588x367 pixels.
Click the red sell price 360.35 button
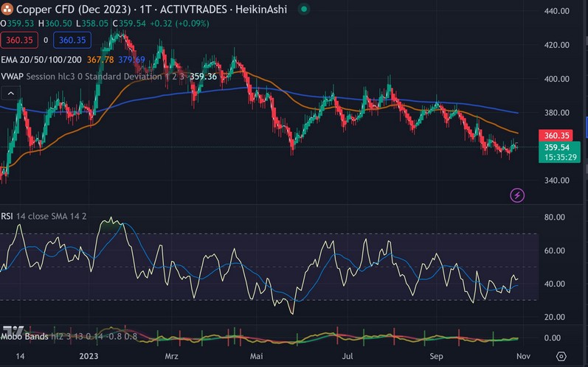(x=20, y=40)
